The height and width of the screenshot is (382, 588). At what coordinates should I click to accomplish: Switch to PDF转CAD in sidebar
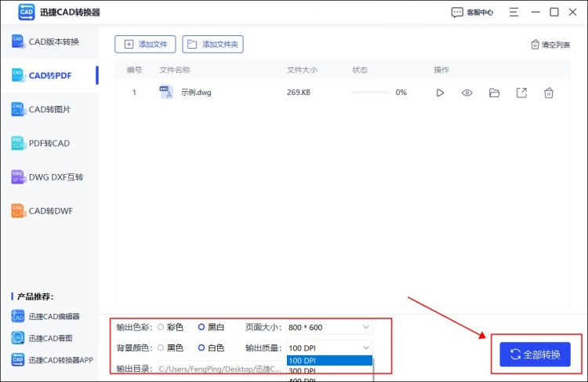pos(49,143)
